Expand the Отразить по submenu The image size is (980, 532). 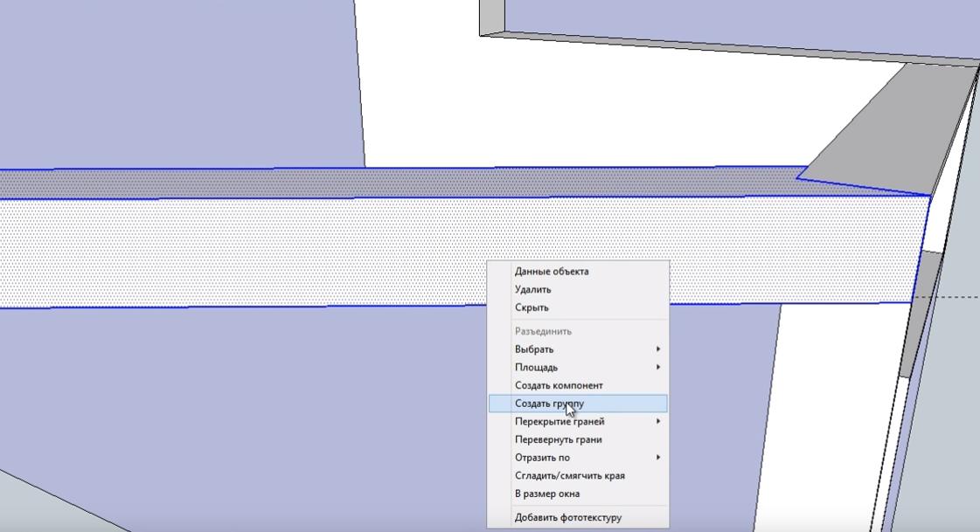[542, 458]
